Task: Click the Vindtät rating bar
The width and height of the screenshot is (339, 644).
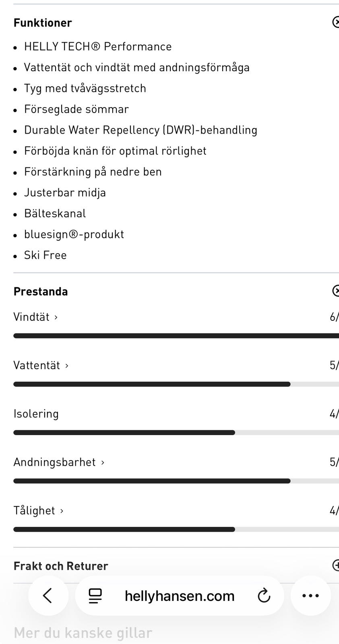Action: [x=176, y=336]
